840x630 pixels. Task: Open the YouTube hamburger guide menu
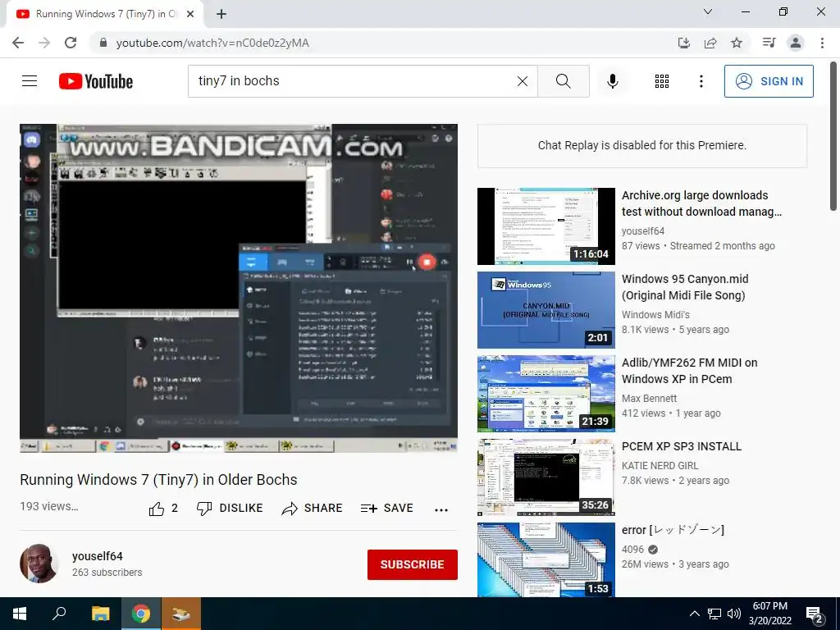click(x=30, y=81)
